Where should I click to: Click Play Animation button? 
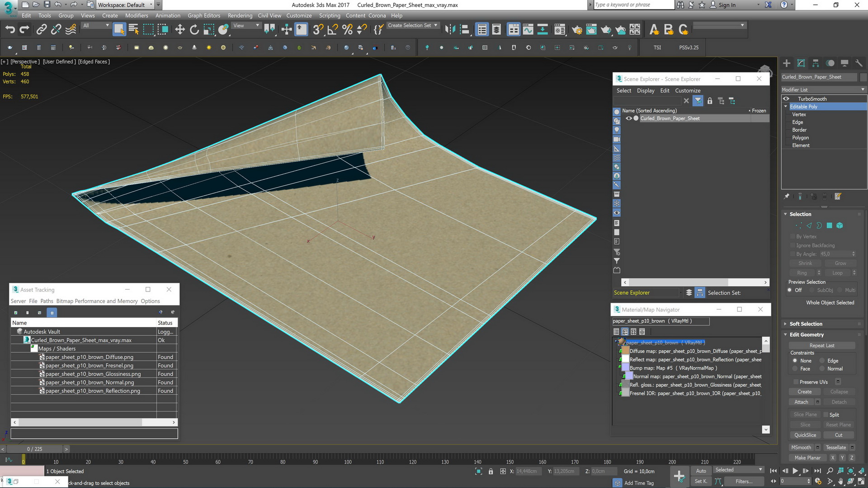pyautogui.click(x=795, y=471)
